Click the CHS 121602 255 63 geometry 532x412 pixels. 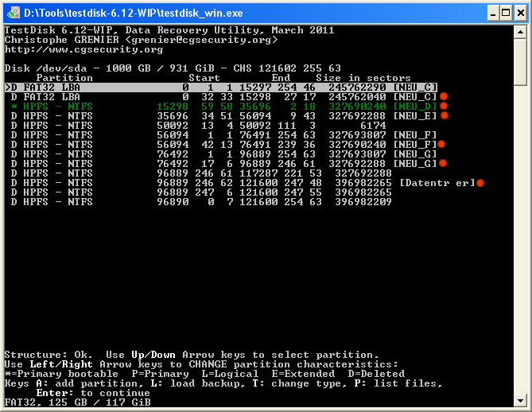point(287,68)
